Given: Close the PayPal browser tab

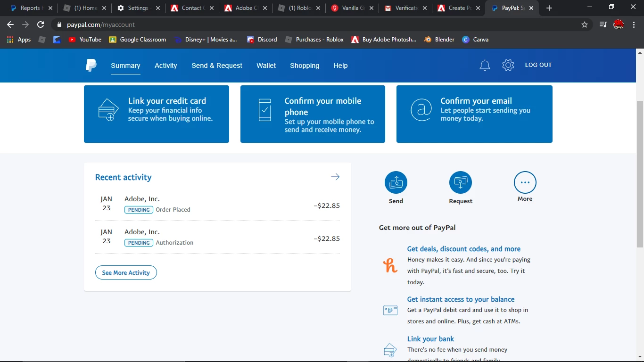Looking at the screenshot, I should click(x=531, y=8).
